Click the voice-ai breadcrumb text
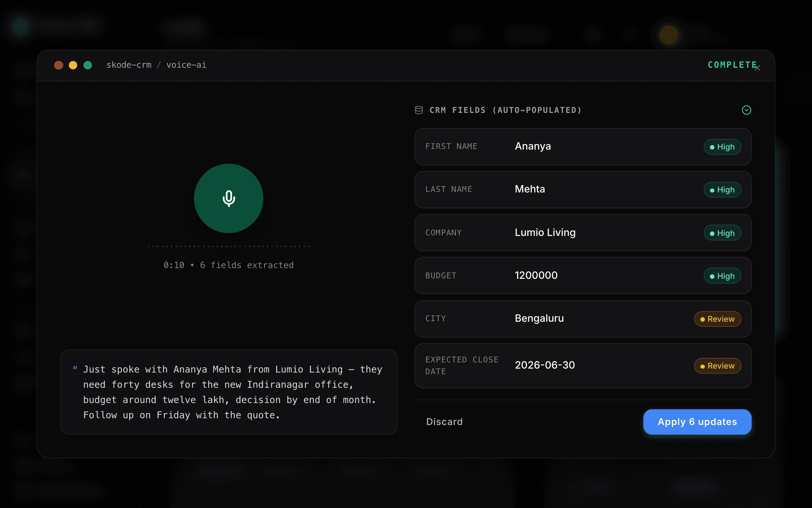This screenshot has height=508, width=812. (x=186, y=65)
